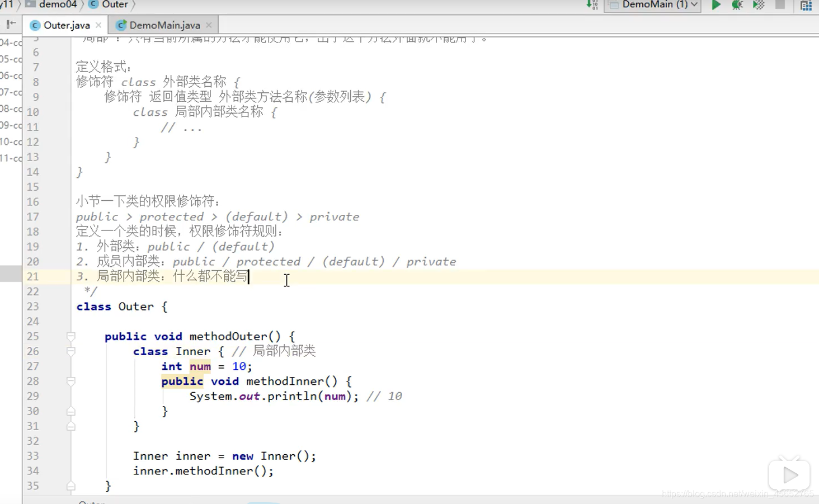Click 'Inner inner = new Inner();' statement
819x504 pixels.
click(x=224, y=456)
